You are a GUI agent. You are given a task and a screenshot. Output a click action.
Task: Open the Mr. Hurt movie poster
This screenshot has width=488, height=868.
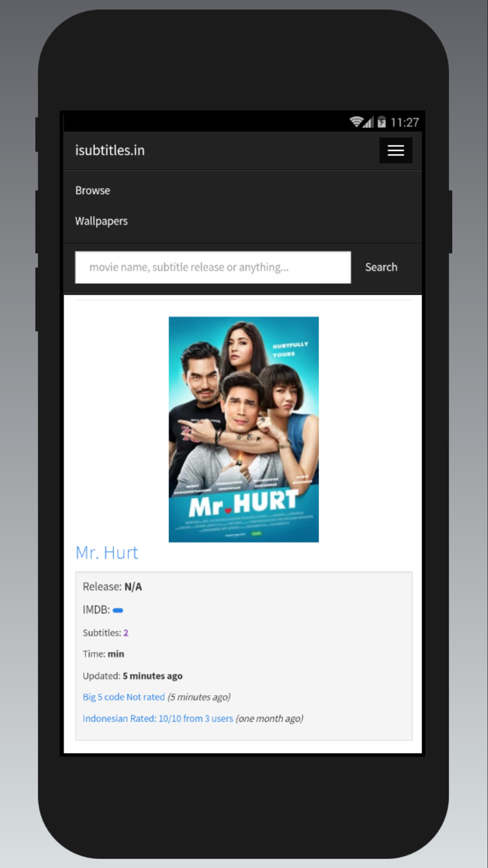click(244, 429)
